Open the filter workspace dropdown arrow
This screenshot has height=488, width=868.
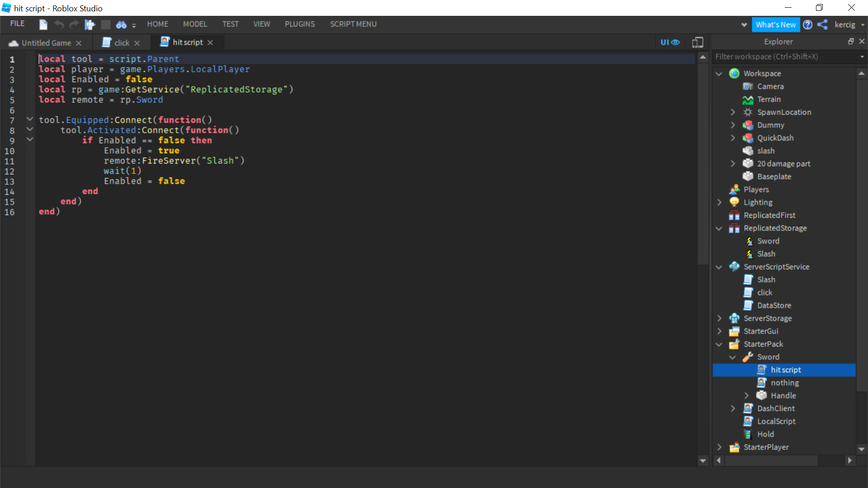(862, 57)
